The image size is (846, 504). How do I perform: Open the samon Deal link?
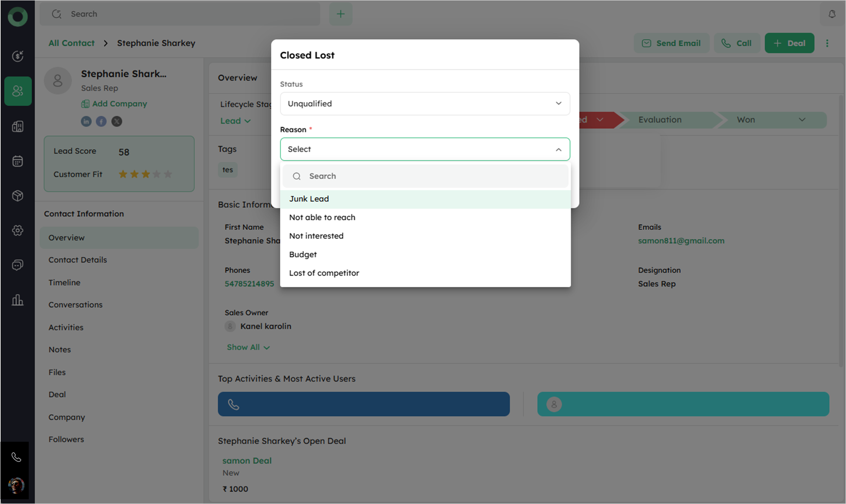coord(247,461)
